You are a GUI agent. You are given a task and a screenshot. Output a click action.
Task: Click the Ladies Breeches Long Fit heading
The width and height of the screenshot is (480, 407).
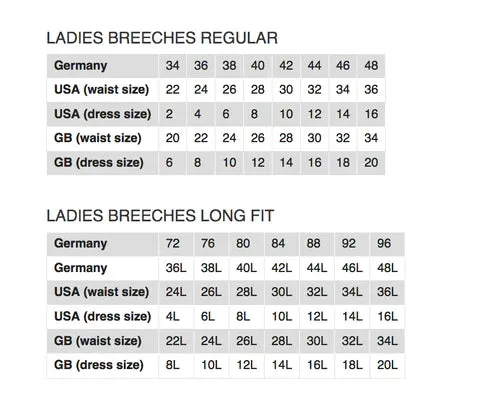pyautogui.click(x=160, y=216)
